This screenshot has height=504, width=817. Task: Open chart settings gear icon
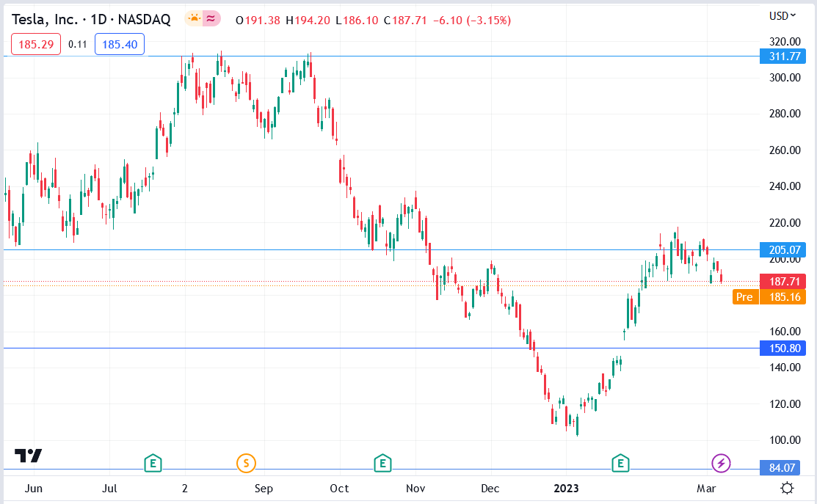(788, 489)
